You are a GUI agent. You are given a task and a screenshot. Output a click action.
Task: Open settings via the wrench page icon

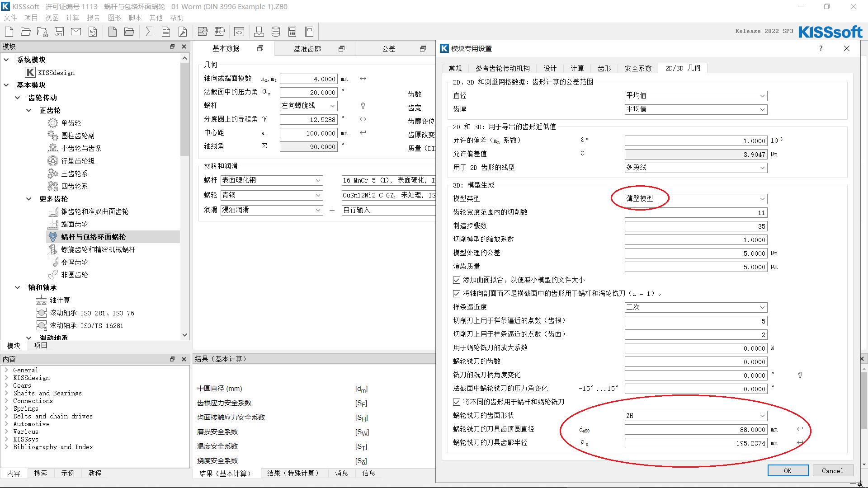[183, 32]
